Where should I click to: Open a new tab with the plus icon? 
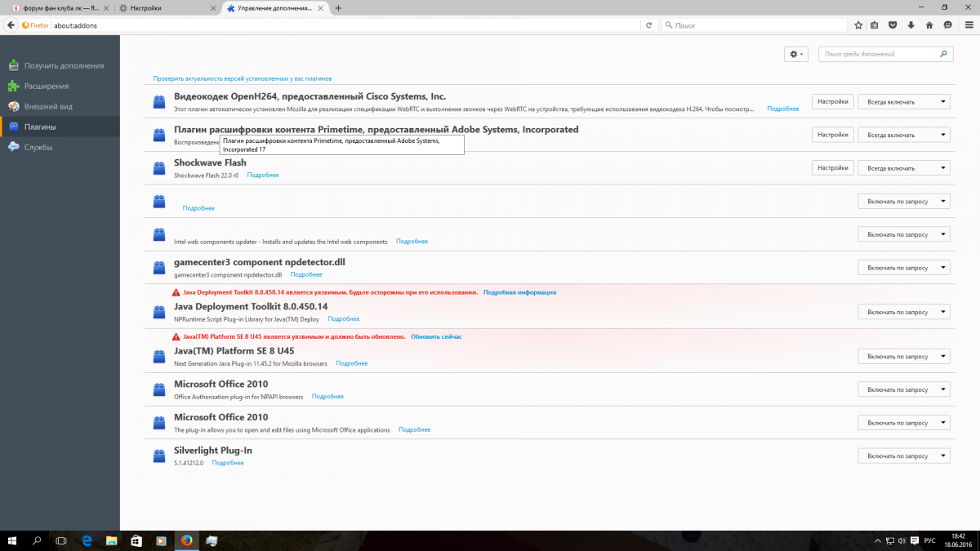click(x=338, y=7)
